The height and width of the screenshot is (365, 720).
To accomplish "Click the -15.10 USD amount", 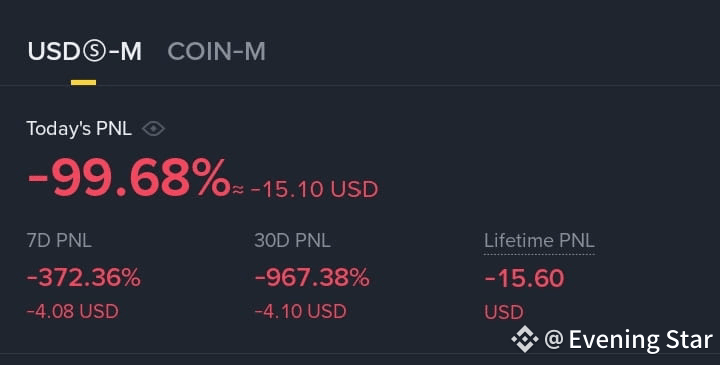I will pos(315,190).
